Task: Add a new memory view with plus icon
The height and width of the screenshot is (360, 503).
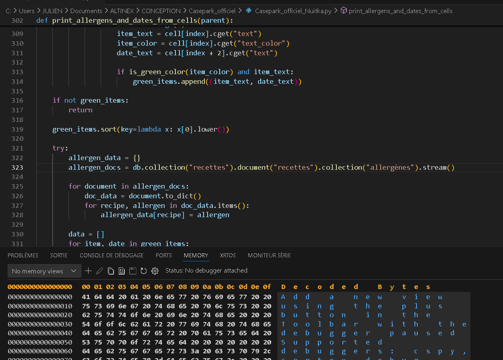Action: [x=88, y=271]
